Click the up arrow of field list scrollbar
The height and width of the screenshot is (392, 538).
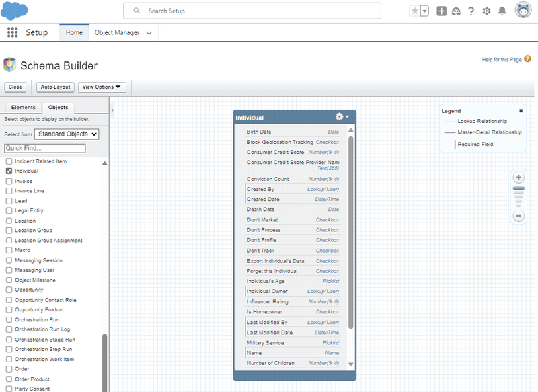(x=350, y=130)
